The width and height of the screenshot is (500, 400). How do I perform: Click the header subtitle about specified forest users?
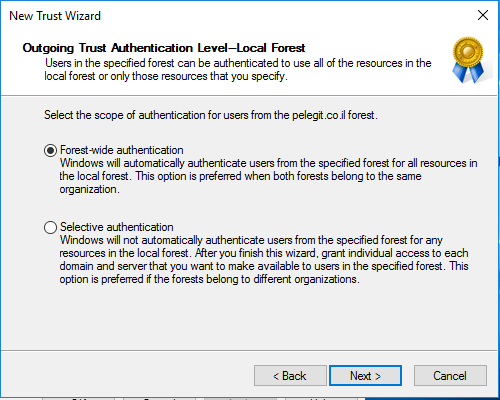pyautogui.click(x=238, y=69)
